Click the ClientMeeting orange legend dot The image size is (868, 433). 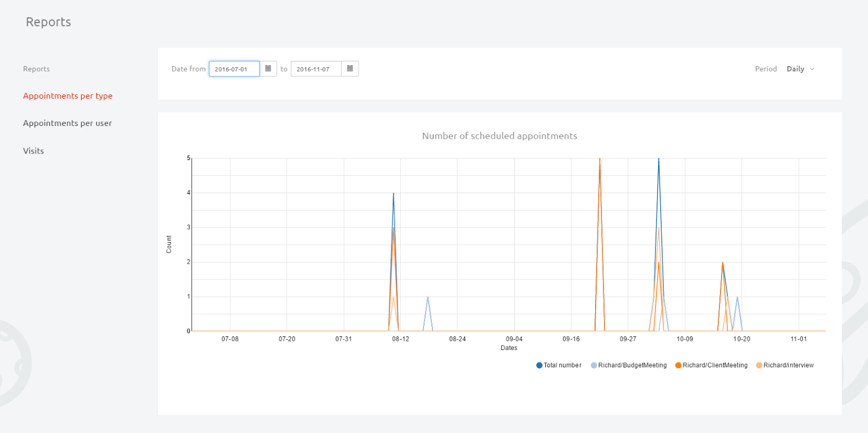coord(678,365)
